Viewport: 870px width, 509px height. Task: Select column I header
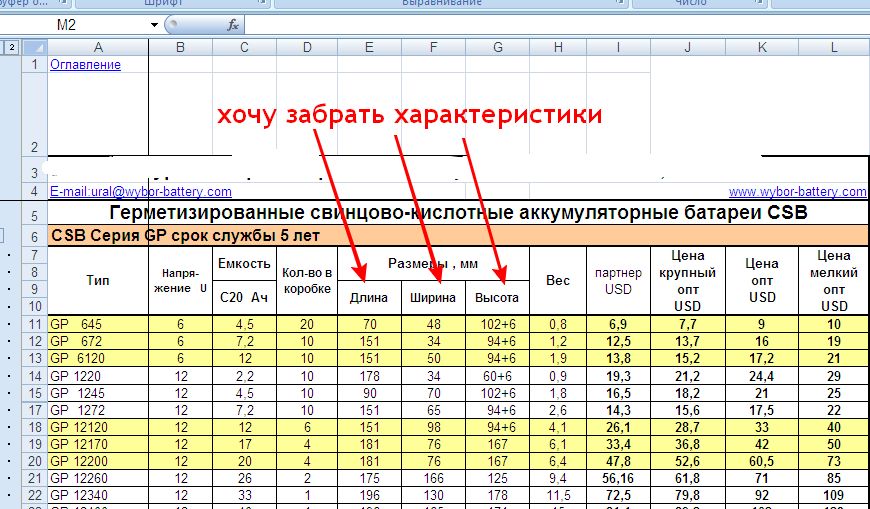[618, 48]
